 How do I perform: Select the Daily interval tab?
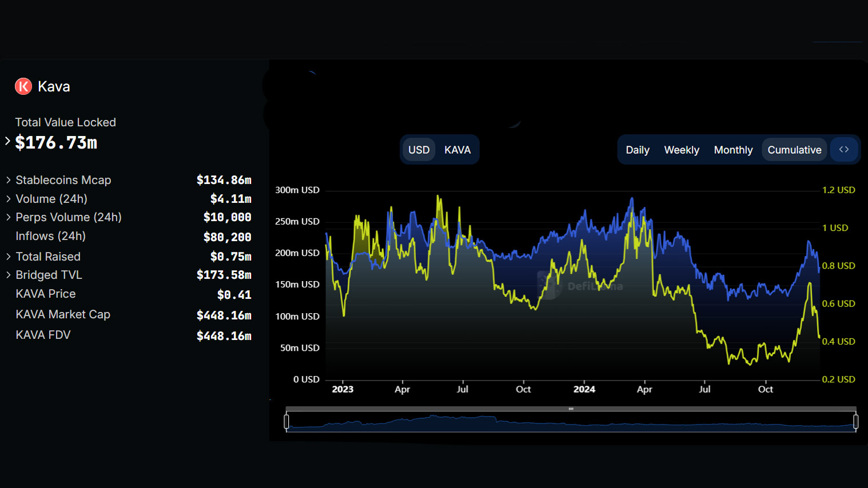(x=638, y=150)
